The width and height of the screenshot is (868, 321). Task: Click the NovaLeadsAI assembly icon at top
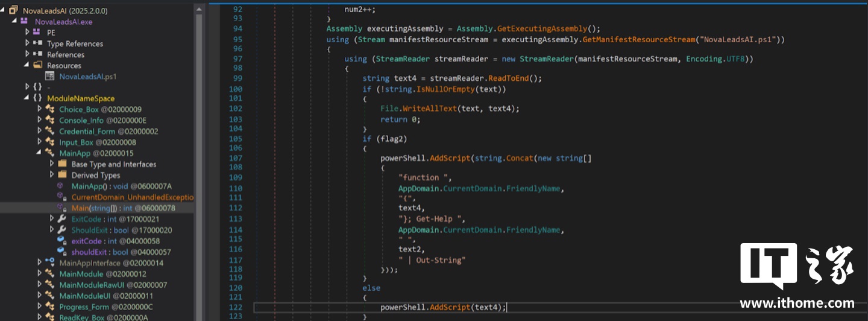[14, 10]
